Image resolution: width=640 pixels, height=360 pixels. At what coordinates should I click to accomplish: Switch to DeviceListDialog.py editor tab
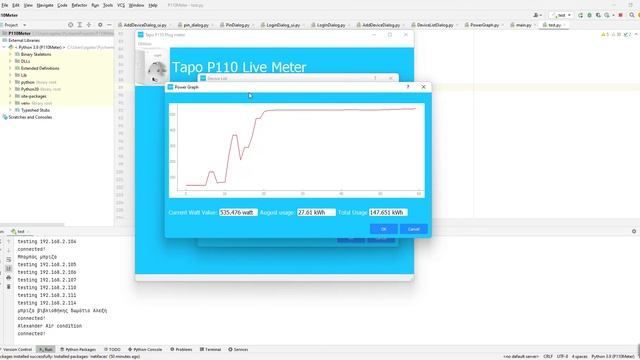coord(434,25)
